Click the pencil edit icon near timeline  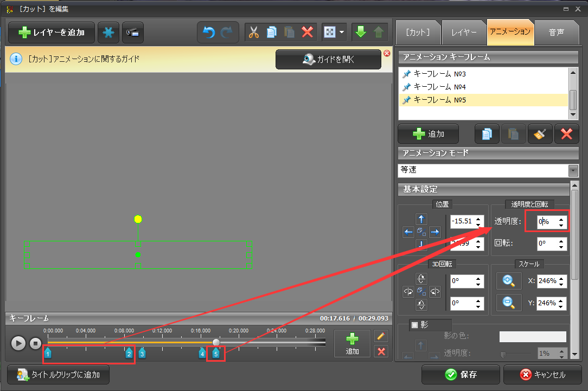coord(382,336)
